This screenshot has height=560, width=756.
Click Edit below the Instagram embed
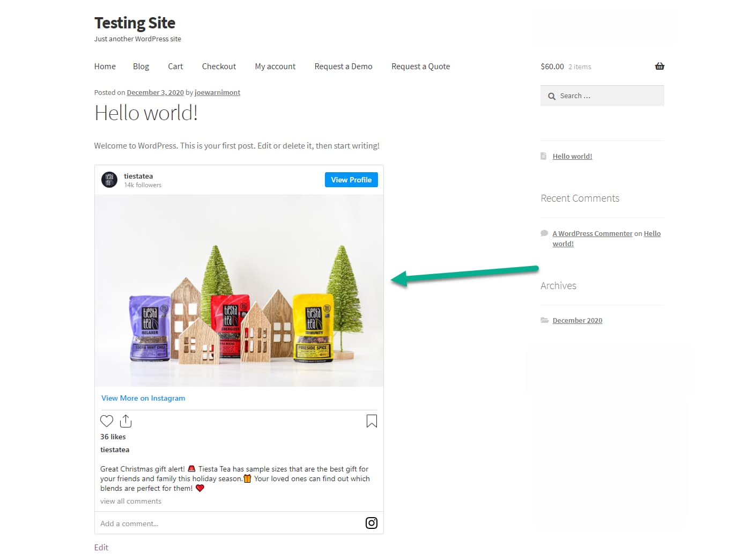(x=101, y=547)
